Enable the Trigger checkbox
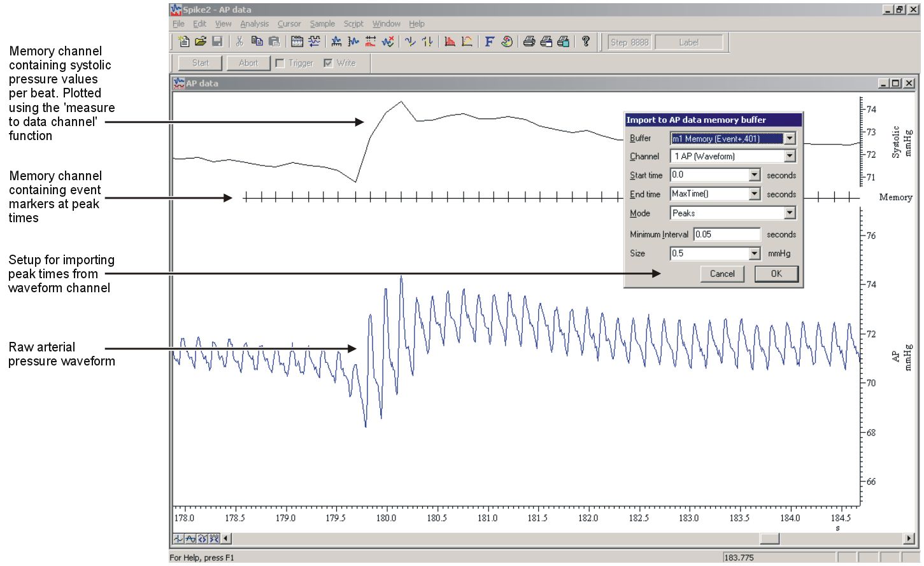 pos(280,63)
